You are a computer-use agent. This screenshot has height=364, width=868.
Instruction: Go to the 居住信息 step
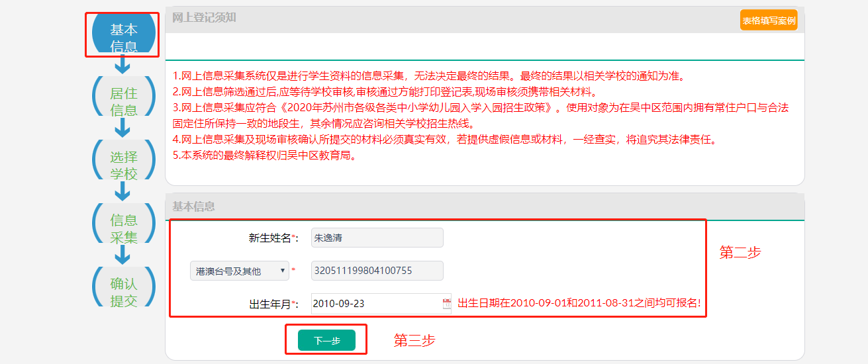coord(123,101)
